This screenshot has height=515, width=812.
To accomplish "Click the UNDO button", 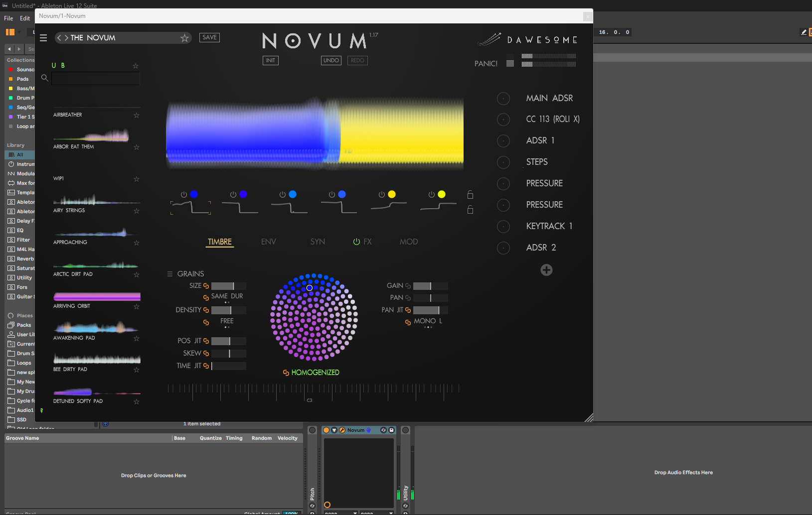I will pos(331,60).
